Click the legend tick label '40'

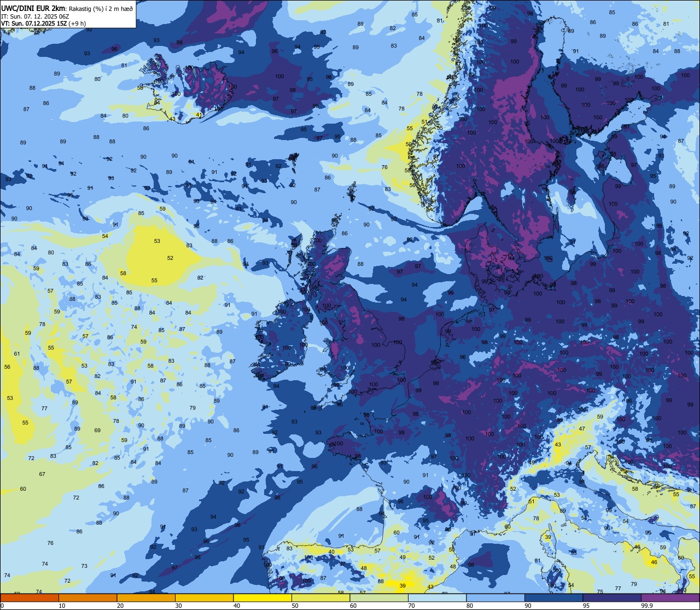(x=237, y=606)
